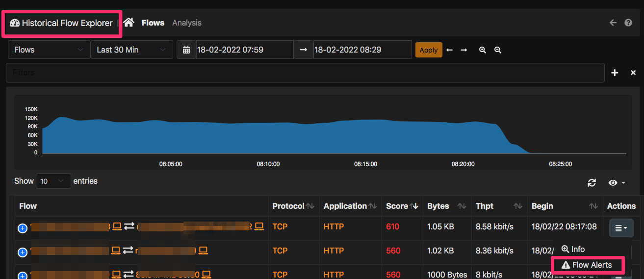This screenshot has width=644, height=279.
Task: Sort by the Thpt column
Action: click(x=499, y=206)
